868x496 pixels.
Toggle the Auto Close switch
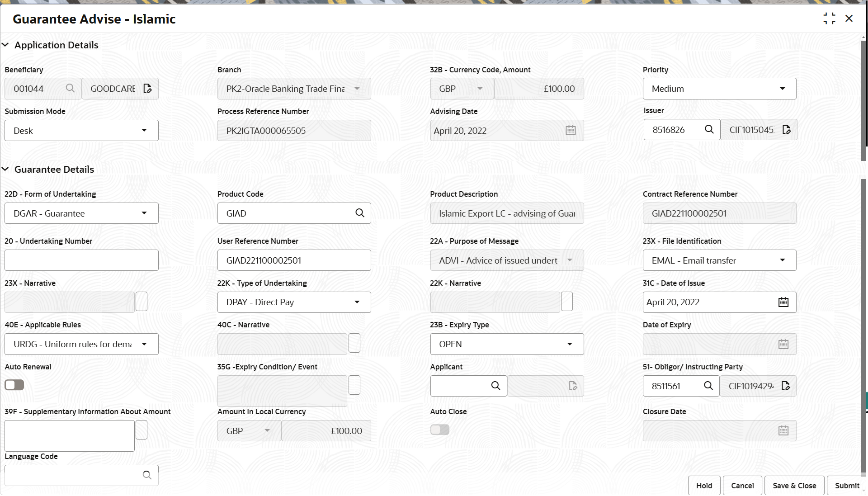439,430
